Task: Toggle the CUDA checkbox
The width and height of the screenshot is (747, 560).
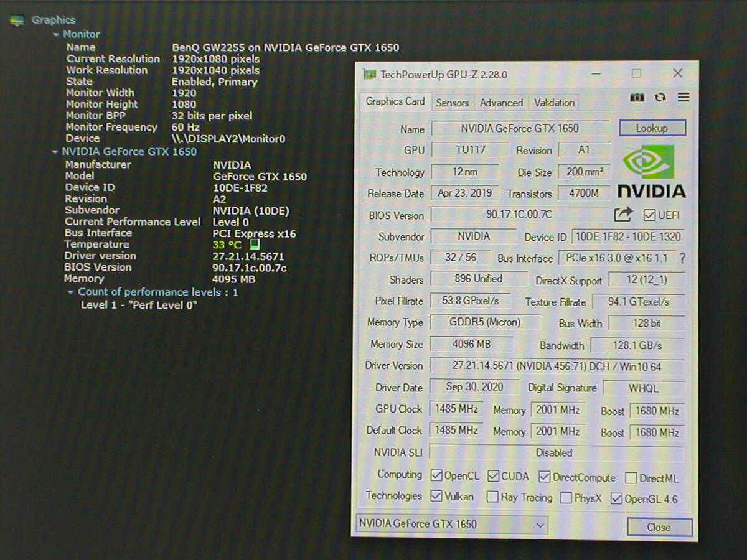Action: point(494,476)
